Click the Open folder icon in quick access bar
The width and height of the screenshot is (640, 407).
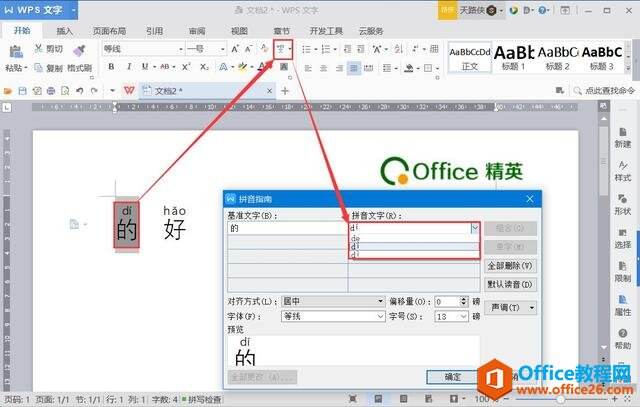[8, 91]
